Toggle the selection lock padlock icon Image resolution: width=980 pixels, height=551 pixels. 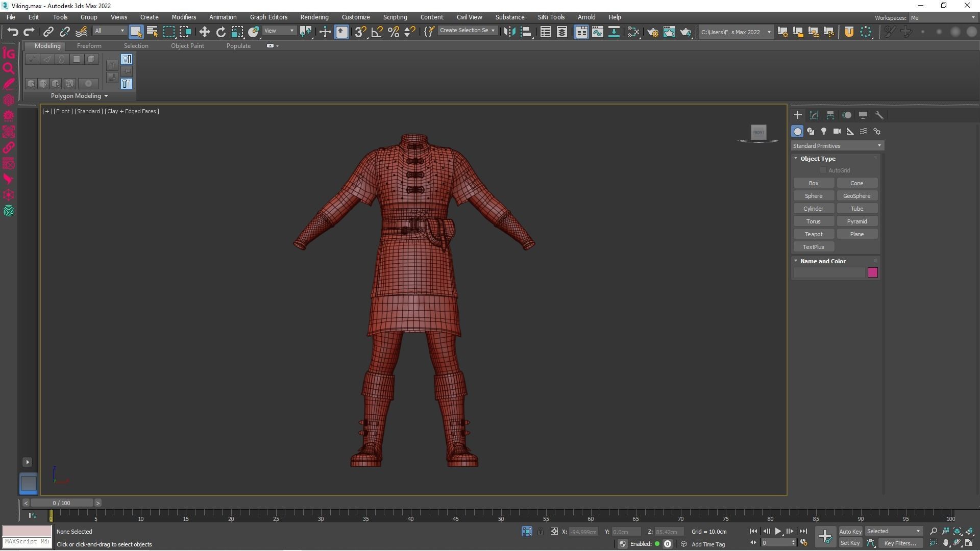[541, 531]
